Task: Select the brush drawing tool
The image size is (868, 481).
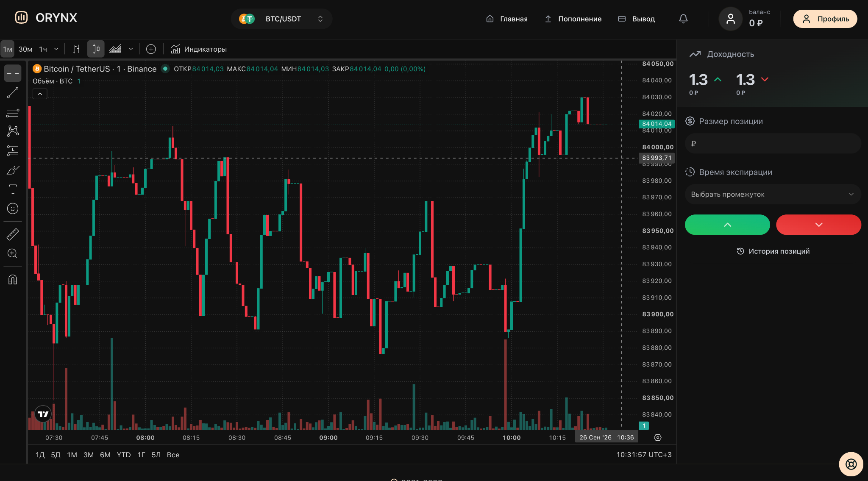Action: click(x=13, y=170)
